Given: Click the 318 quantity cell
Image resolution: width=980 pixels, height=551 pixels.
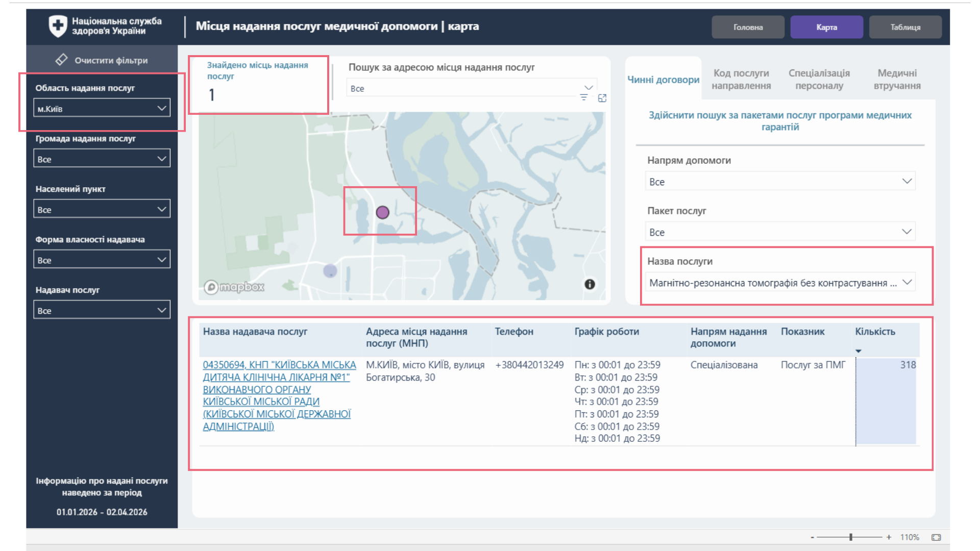Looking at the screenshot, I should 886,401.
